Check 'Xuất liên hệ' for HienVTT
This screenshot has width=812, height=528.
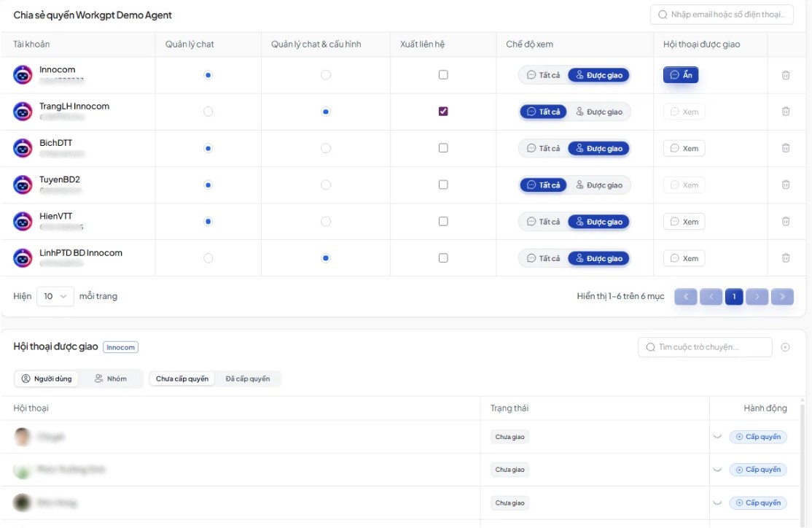pos(443,222)
